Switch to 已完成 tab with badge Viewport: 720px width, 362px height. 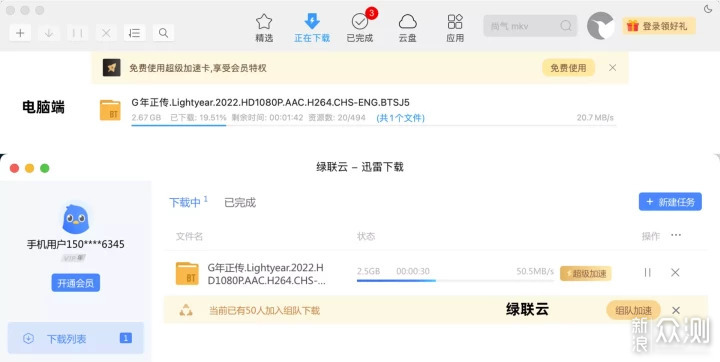pyautogui.click(x=360, y=27)
